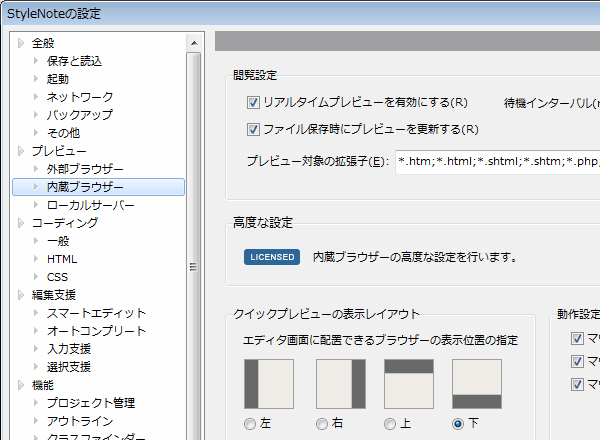Click the settings tree vertical scrollbar
Image resolution: width=600 pixels, height=440 pixels.
[x=196, y=266]
